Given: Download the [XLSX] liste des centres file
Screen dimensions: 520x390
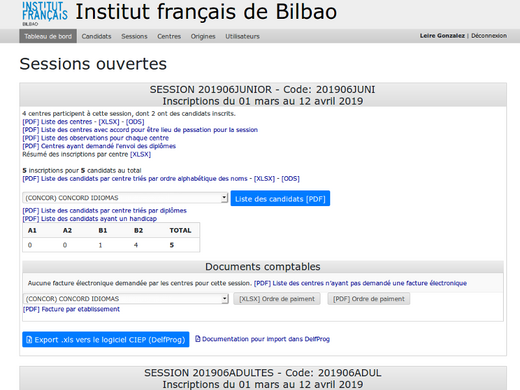Looking at the screenshot, I should click(109, 122).
